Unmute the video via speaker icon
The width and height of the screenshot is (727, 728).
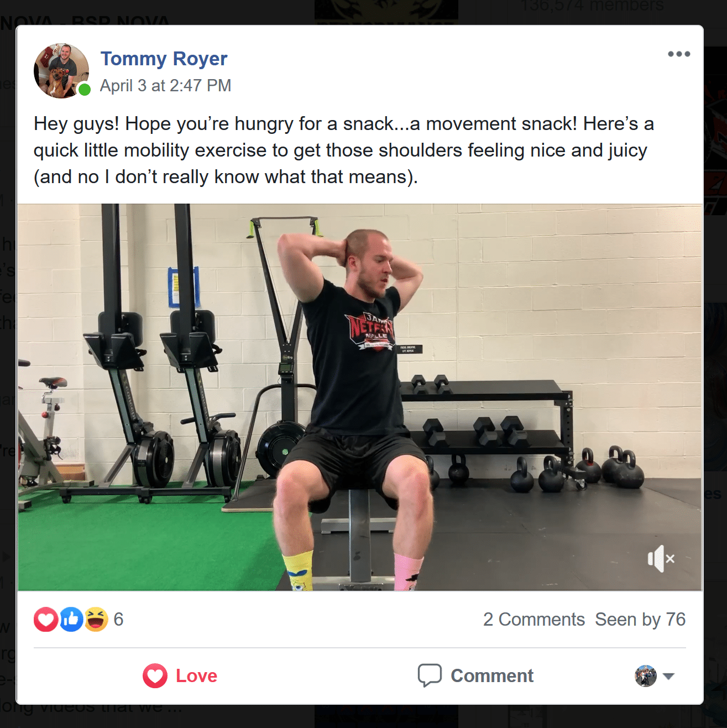[x=661, y=559]
